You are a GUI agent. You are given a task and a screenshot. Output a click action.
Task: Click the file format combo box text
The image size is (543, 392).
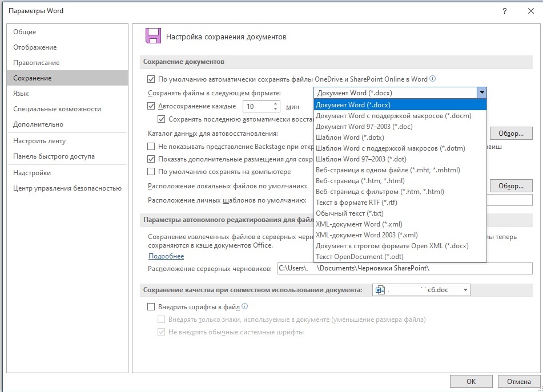(396, 93)
